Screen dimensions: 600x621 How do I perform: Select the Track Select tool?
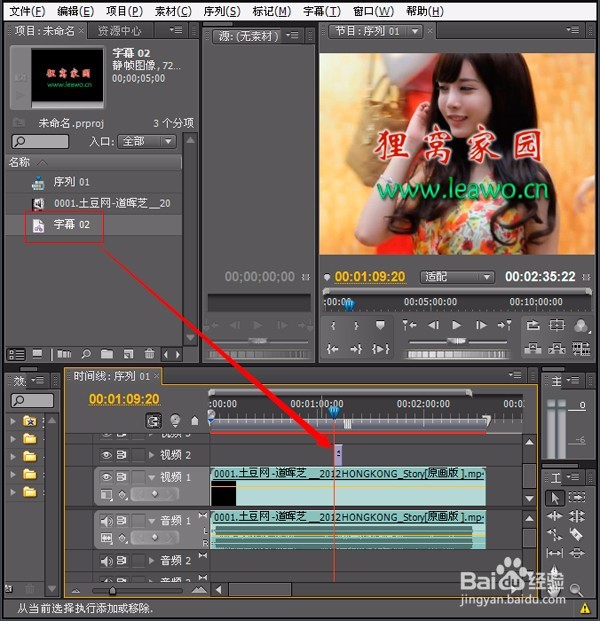pyautogui.click(x=577, y=497)
